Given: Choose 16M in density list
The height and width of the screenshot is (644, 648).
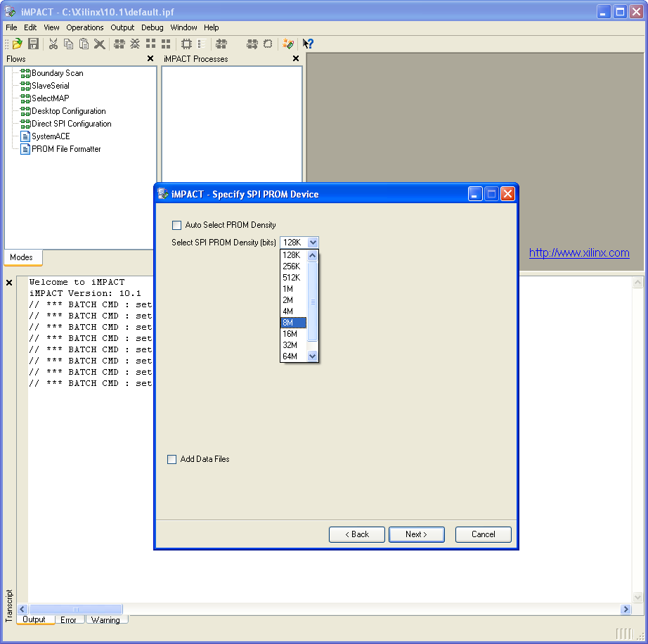Looking at the screenshot, I should [293, 333].
